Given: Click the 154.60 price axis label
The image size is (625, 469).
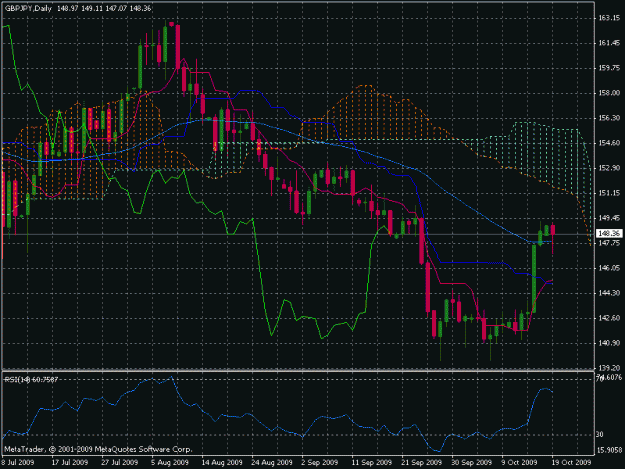Looking at the screenshot, I should point(609,143).
